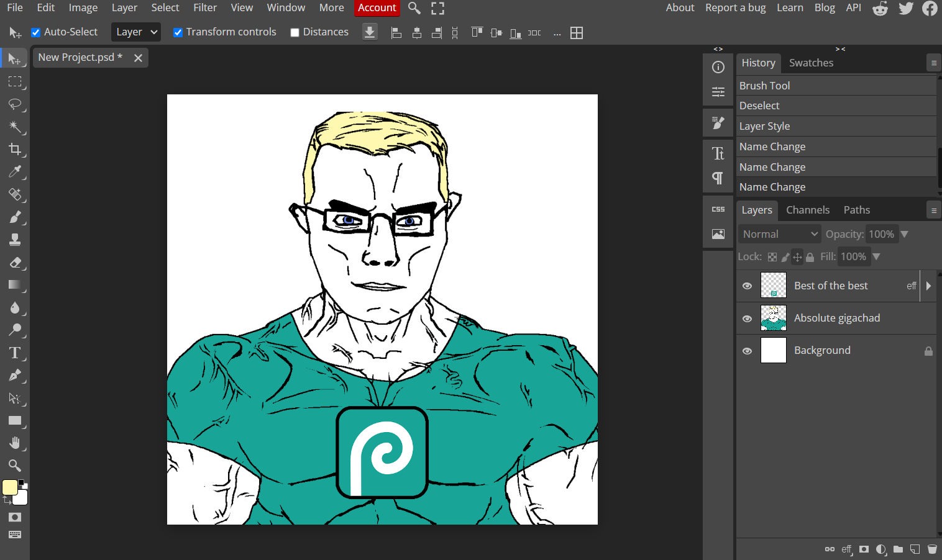Click the background color swatch
Image resolution: width=942 pixels, height=560 pixels.
tap(21, 497)
